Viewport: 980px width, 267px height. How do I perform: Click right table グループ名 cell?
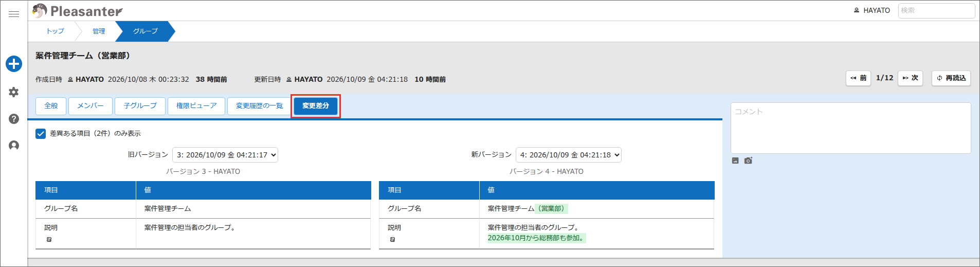point(429,209)
